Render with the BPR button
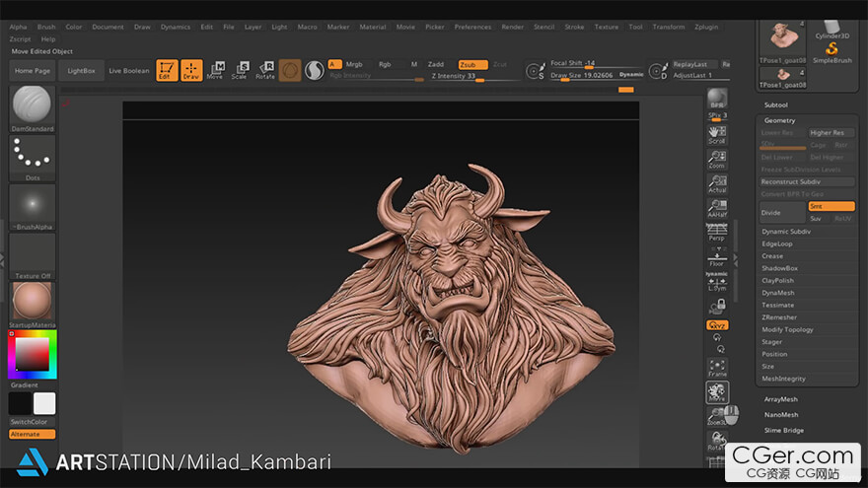 717,99
